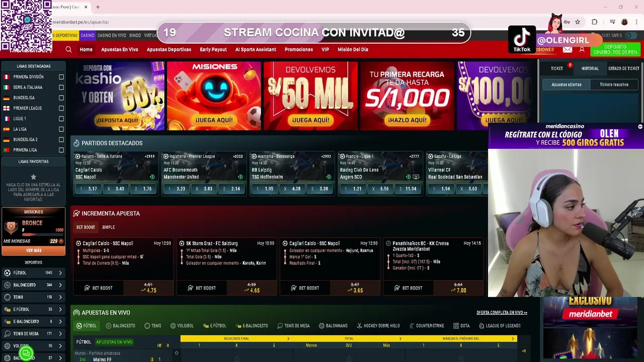Click the Hockey Sobre Hielo icon

click(359, 326)
